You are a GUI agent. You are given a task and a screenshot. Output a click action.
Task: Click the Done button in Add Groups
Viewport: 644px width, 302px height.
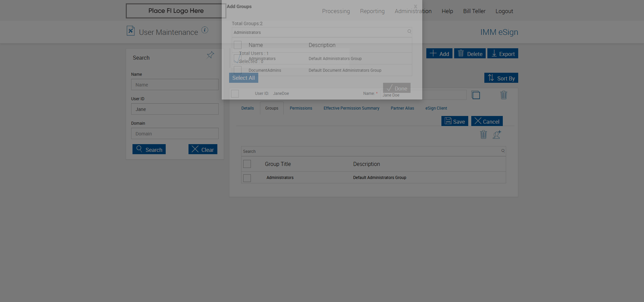(397, 88)
